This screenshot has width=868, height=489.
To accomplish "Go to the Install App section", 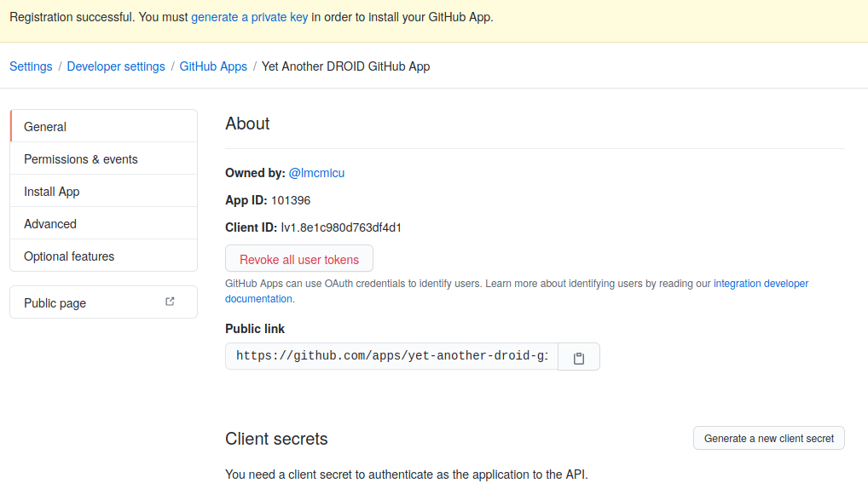I will 103,192.
